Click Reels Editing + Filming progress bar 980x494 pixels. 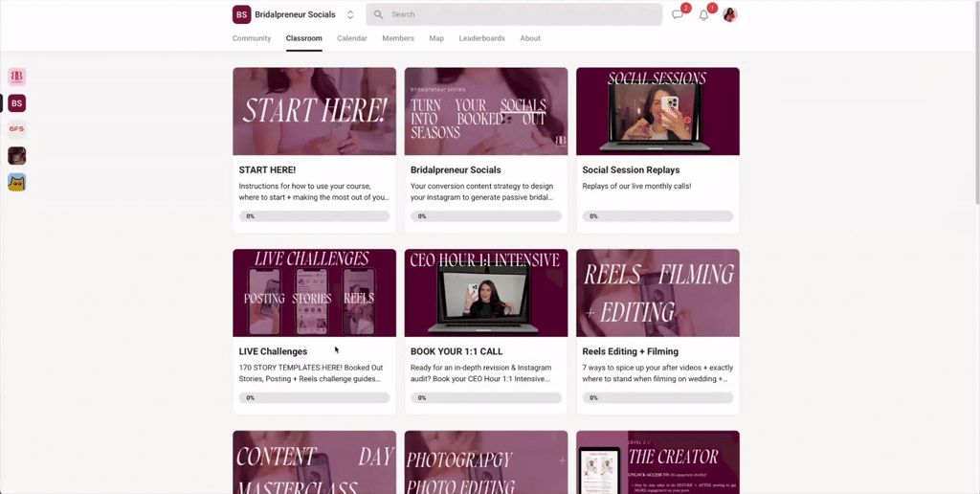coord(657,397)
